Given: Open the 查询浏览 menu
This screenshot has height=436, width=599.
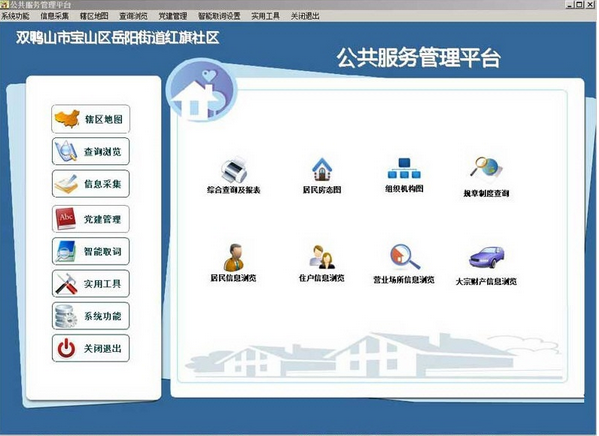Looking at the screenshot, I should (133, 16).
